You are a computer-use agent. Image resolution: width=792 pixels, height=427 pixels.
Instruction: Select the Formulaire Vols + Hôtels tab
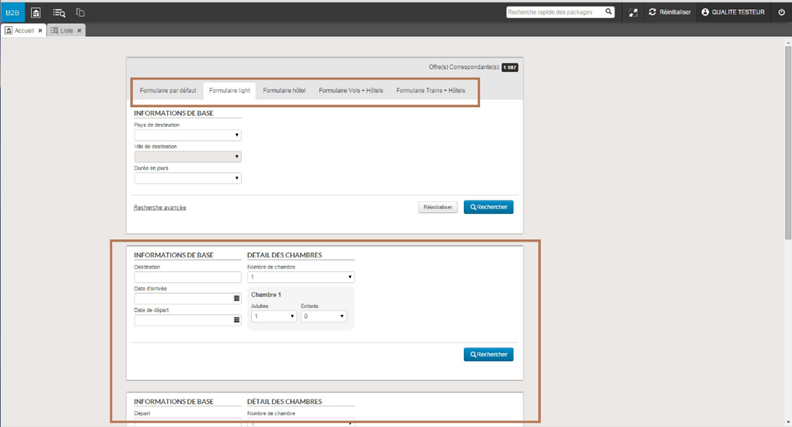click(x=350, y=90)
